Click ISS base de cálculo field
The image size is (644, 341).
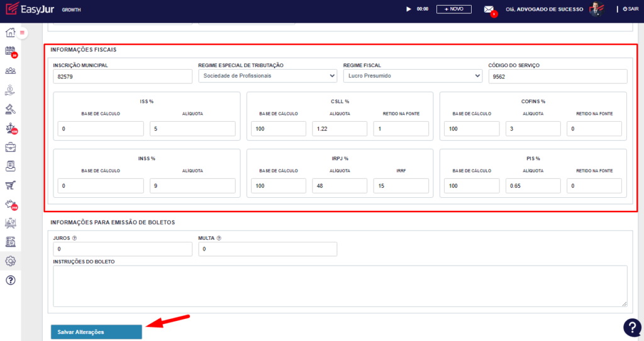(x=101, y=129)
